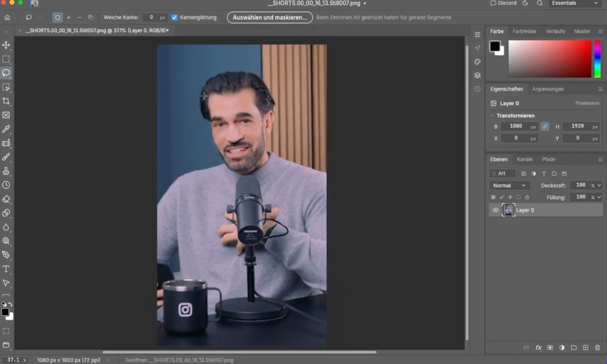Select the Lasso tool in toolbar
The height and width of the screenshot is (364, 607).
(x=6, y=73)
